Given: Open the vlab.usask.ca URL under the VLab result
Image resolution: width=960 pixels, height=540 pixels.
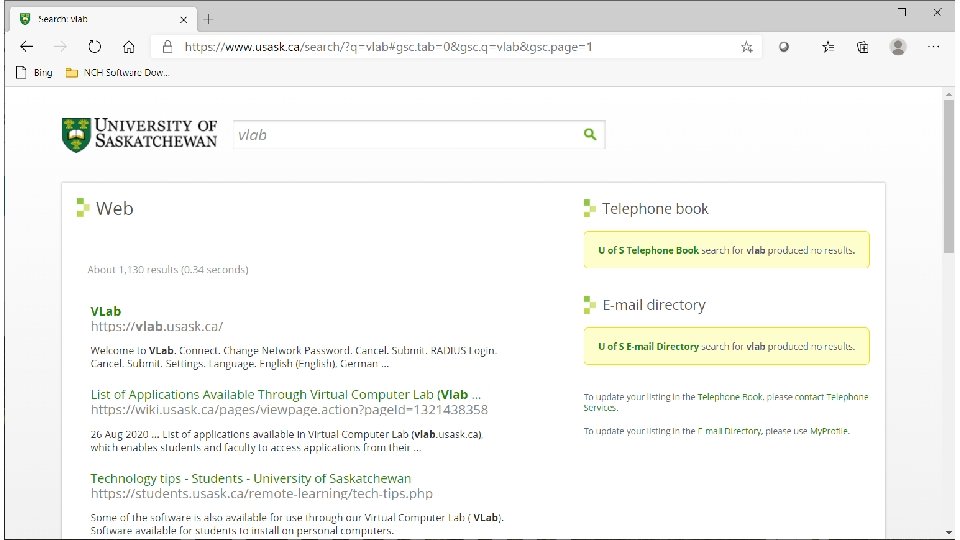Looking at the screenshot, I should click(x=157, y=326).
